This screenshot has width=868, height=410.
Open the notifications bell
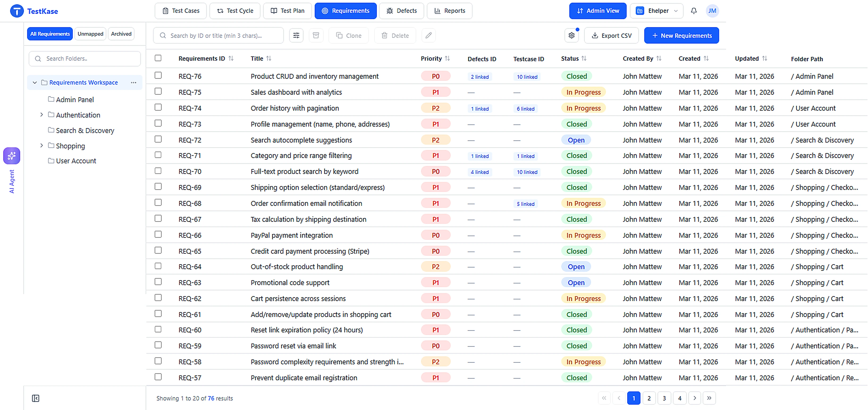tap(694, 11)
